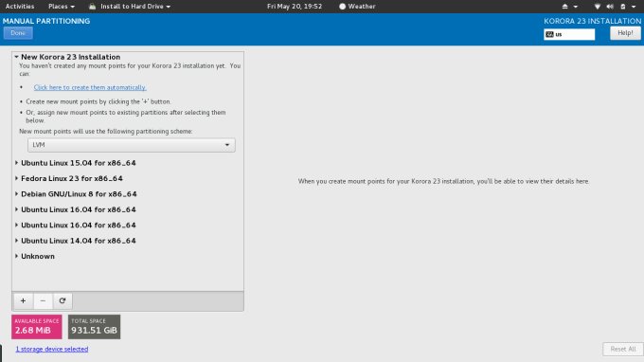Open the Places menu
The width and height of the screenshot is (644, 362).
pos(62,7)
